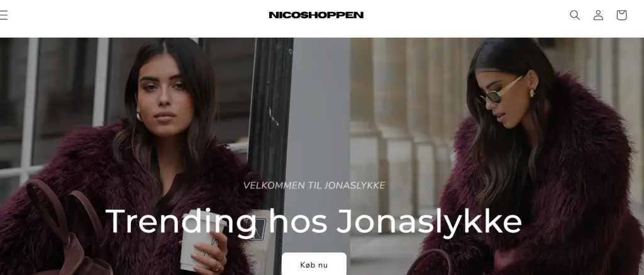The image size is (644, 275).
Task: Select the woman wearing sunglasses photo
Action: pyautogui.click(x=530, y=156)
